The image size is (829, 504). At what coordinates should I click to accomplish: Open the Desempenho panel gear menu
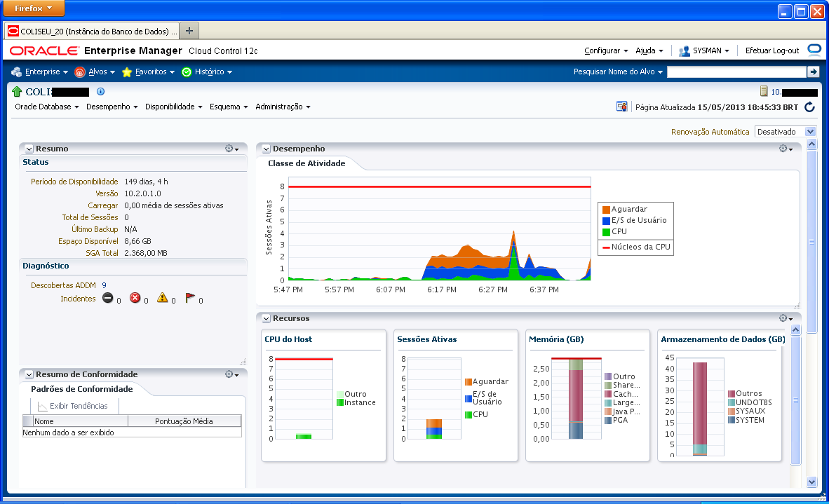tap(786, 149)
